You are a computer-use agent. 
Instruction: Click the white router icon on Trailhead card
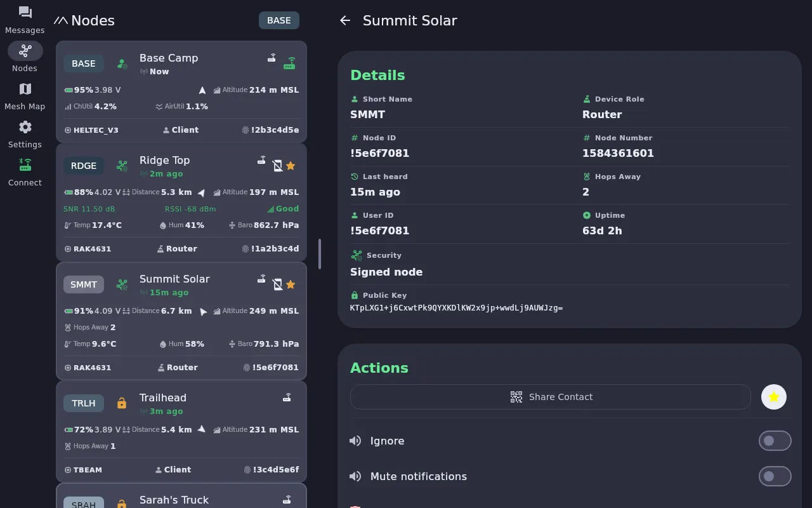click(287, 398)
